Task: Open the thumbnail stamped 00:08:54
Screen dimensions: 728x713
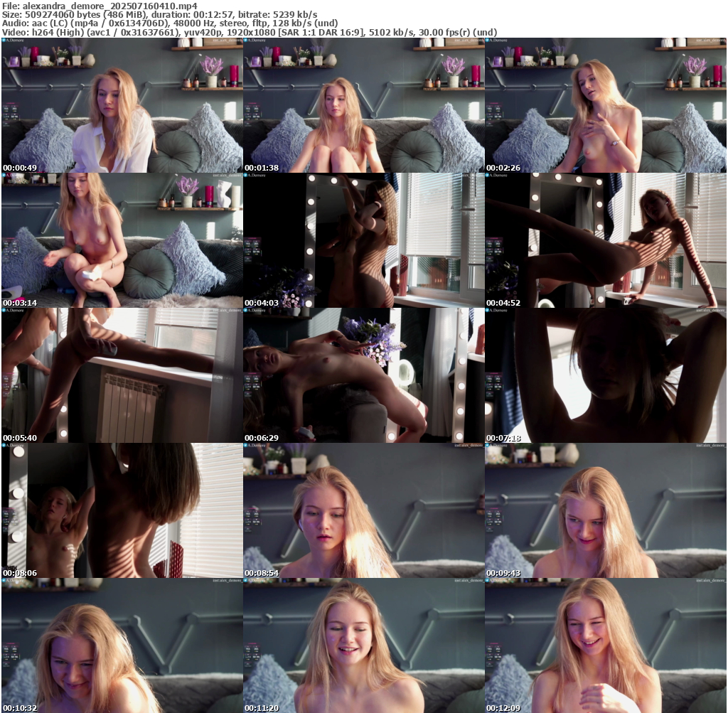Action: (x=364, y=510)
